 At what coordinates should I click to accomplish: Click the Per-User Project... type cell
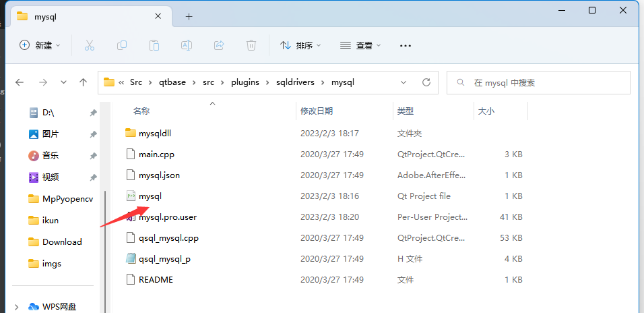click(x=432, y=217)
